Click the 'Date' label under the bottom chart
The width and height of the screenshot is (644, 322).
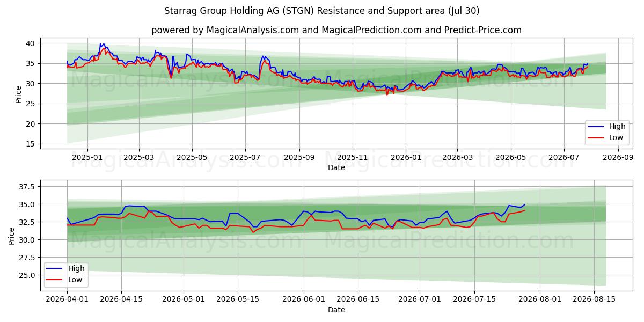(336, 310)
